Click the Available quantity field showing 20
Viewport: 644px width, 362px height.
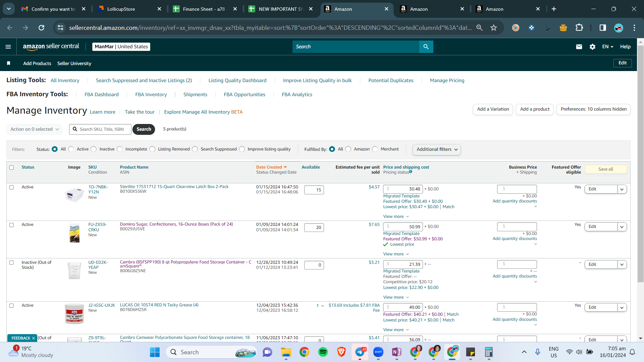(x=314, y=228)
